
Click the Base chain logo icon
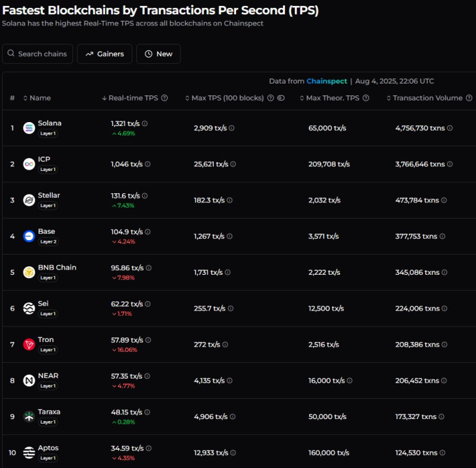click(x=29, y=236)
